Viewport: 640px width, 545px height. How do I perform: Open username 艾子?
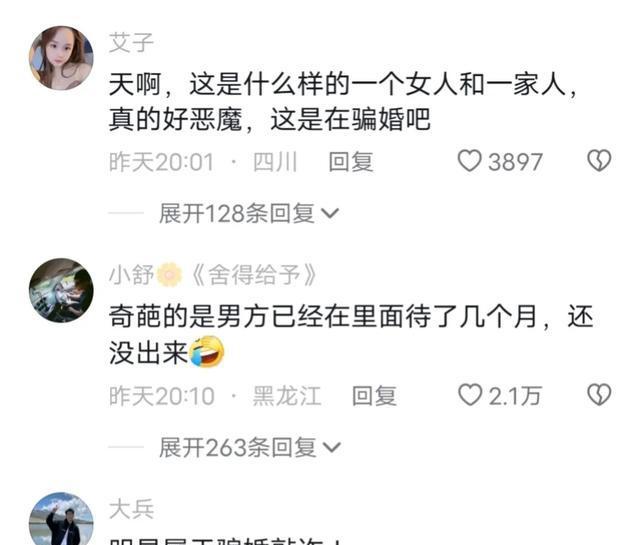coord(131,43)
